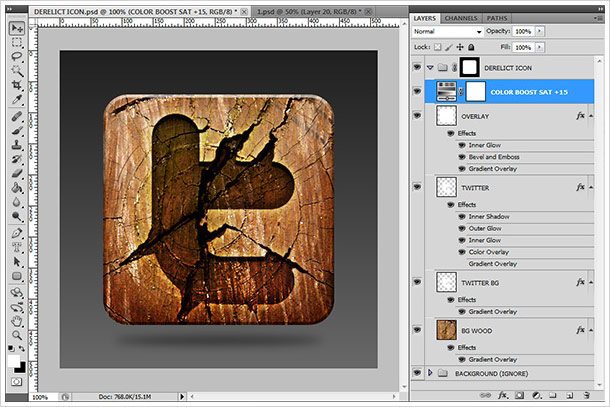Select the Lasso tool
Viewport: 610px width, 407px height.
[x=16, y=57]
